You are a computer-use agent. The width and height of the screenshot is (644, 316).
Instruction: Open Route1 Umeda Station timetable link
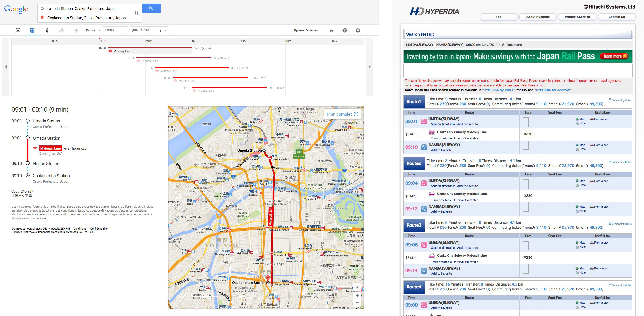coord(443,124)
